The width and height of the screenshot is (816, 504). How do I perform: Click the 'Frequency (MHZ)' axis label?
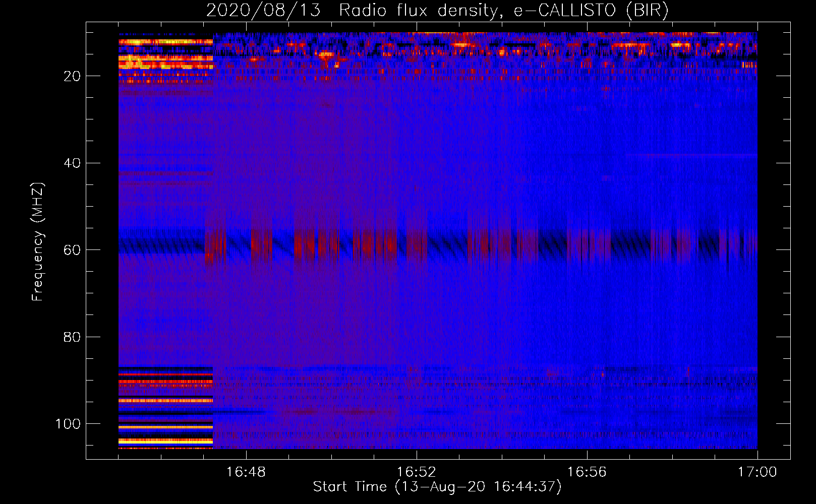click(x=38, y=241)
